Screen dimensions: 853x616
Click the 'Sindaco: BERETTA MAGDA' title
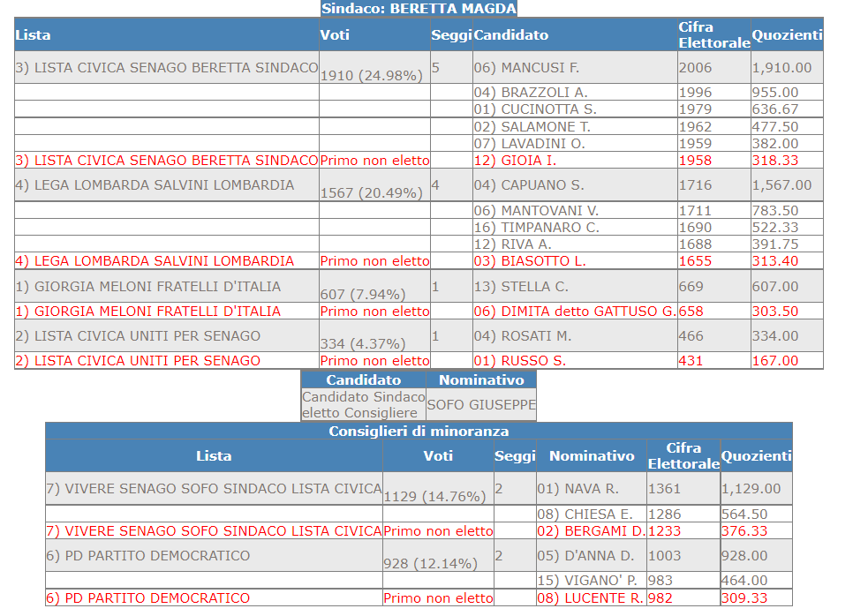click(419, 9)
